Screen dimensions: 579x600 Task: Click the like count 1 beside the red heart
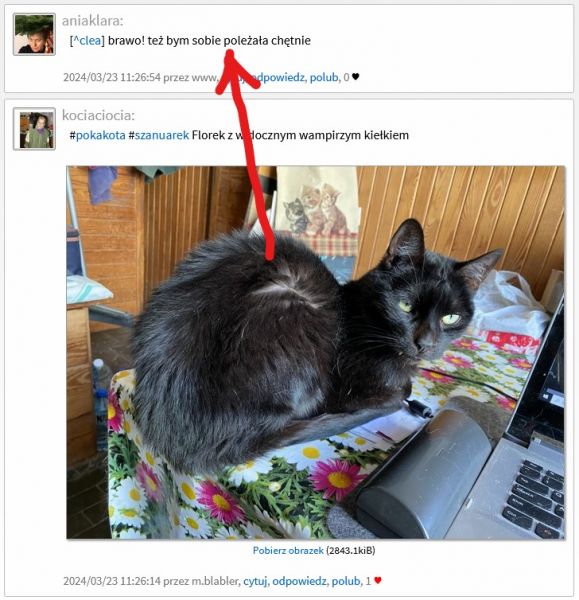pyautogui.click(x=368, y=581)
